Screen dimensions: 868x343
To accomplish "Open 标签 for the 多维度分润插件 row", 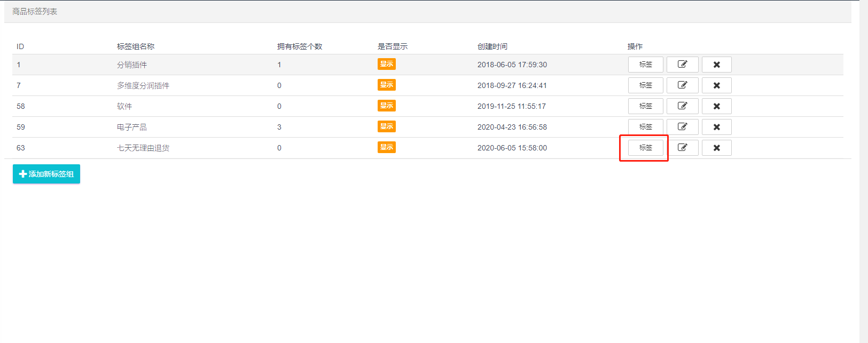I will pos(645,85).
